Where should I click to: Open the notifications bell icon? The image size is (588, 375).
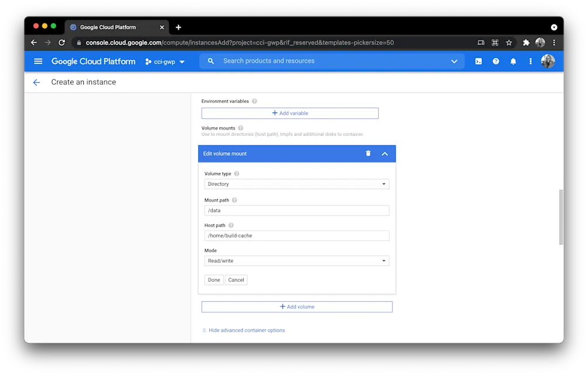pos(513,61)
